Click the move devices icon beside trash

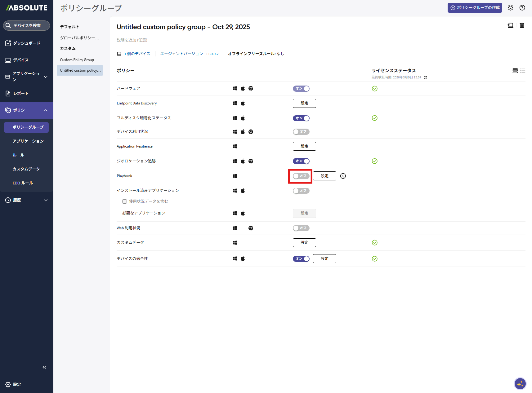510,25
